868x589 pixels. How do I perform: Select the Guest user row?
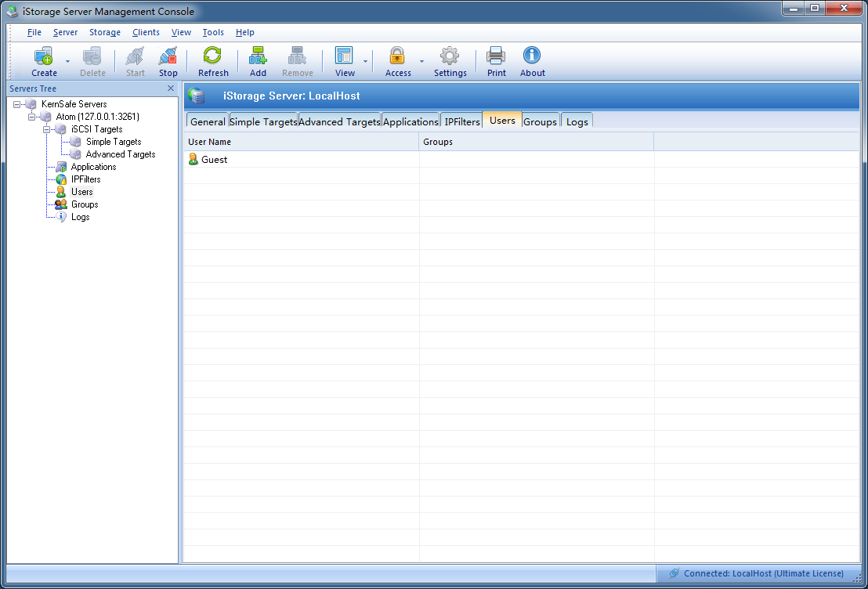[521, 160]
